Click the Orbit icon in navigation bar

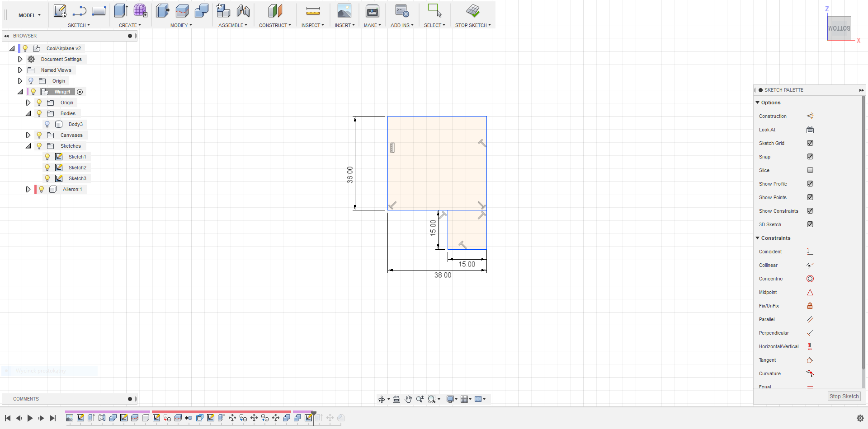(382, 399)
